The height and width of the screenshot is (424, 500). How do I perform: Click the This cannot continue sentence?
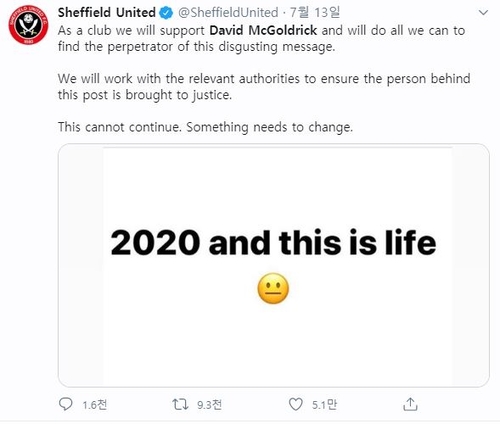coord(205,127)
